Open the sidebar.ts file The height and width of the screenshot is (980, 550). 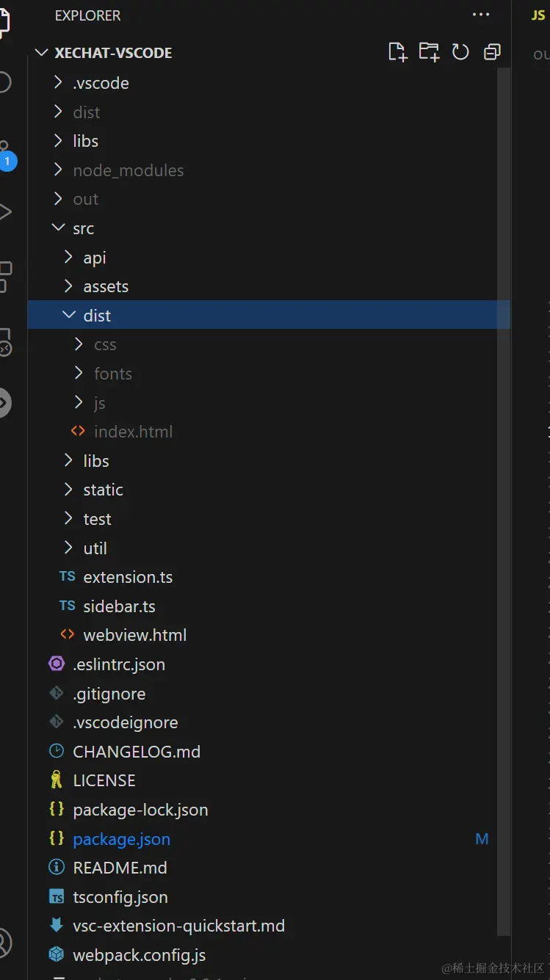(119, 607)
